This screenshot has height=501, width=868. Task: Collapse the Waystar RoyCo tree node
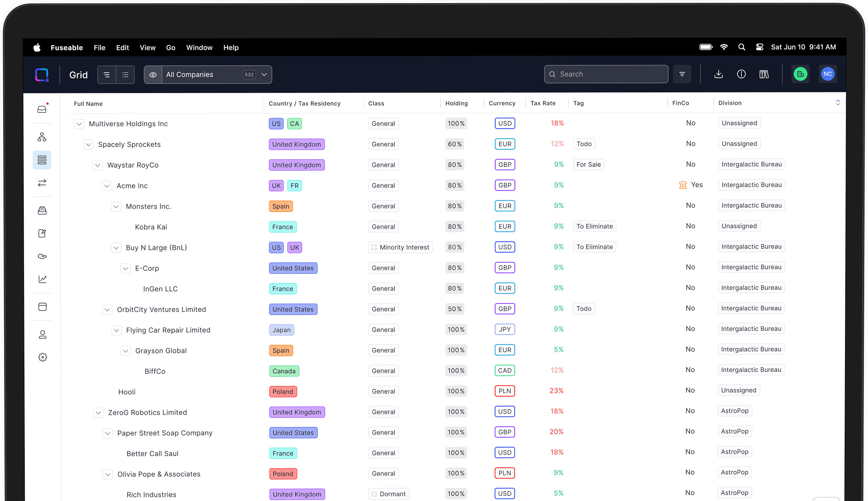pos(98,165)
